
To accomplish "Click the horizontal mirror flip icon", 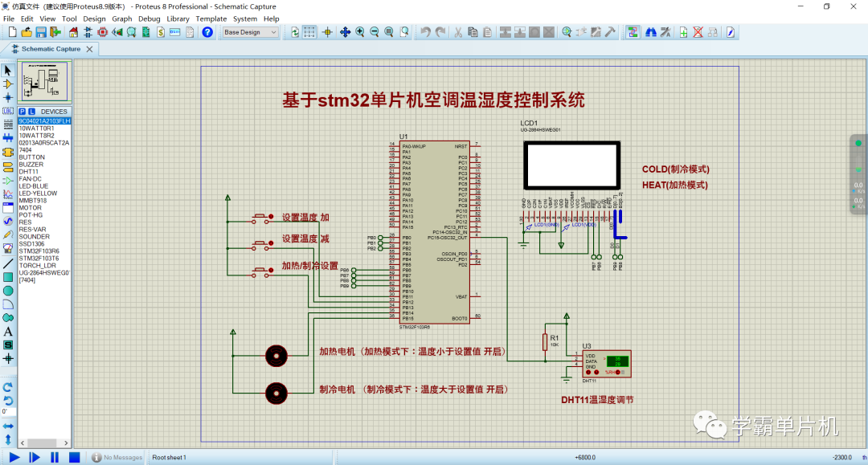I will pos(8,426).
